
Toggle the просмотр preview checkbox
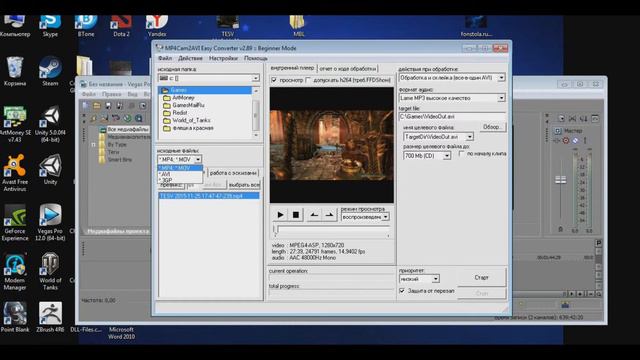pyautogui.click(x=274, y=80)
